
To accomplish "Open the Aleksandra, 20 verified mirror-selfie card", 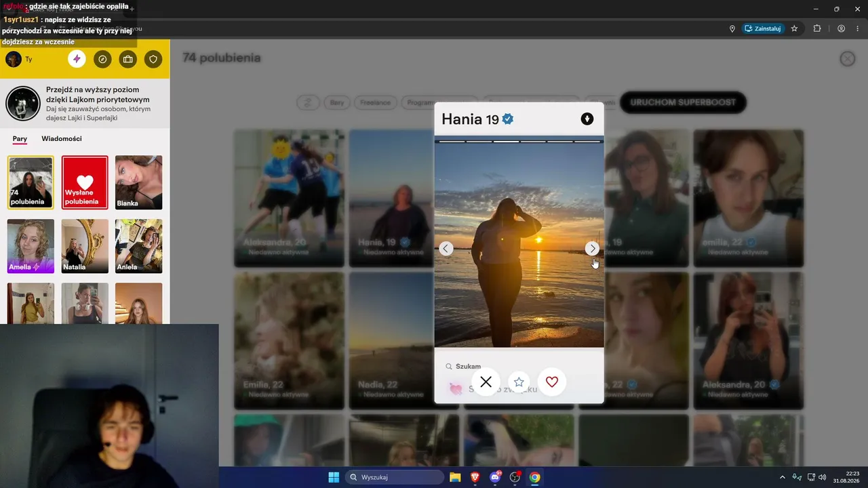I will point(748,340).
